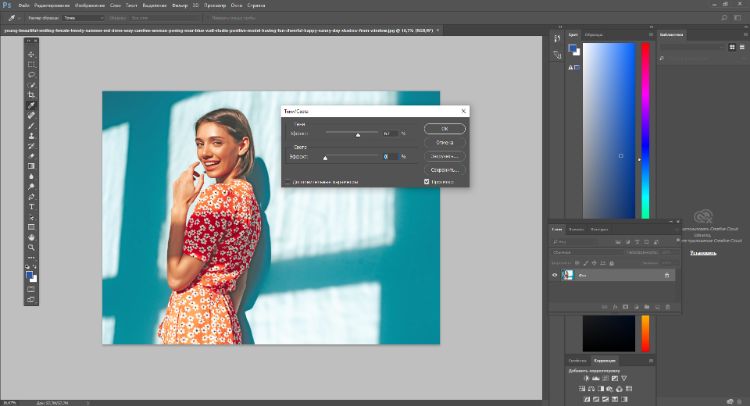The height and width of the screenshot is (406, 750).
Task: Open the layer blend mode dropdown
Action: 586,252
